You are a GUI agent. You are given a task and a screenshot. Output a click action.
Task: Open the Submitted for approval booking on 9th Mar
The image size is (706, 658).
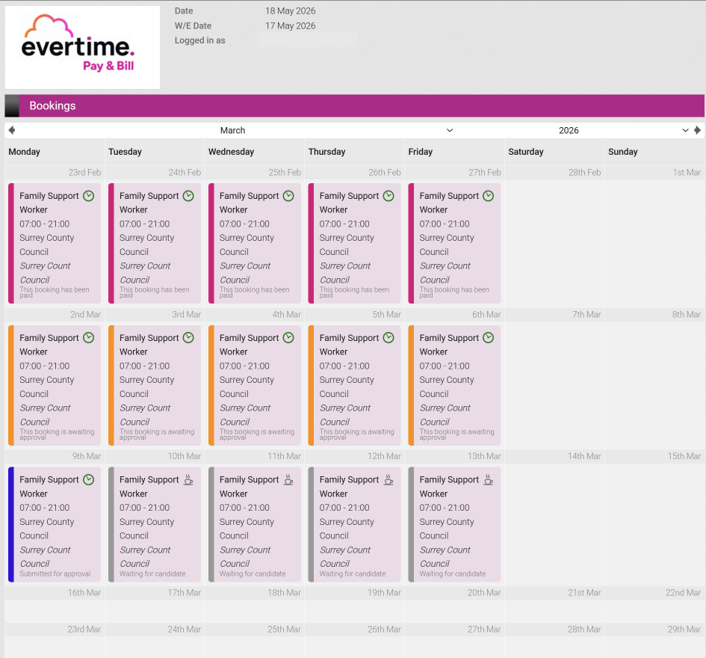(54, 524)
